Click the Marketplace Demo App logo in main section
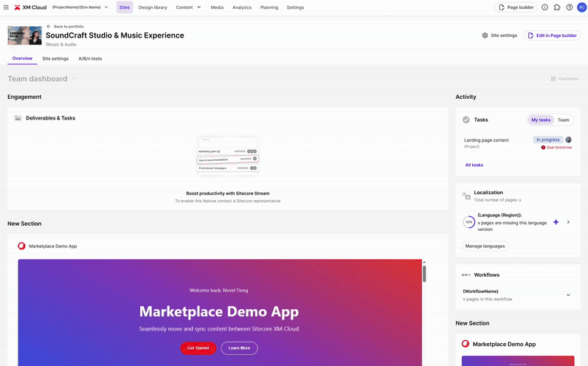588x366 pixels. (21, 246)
